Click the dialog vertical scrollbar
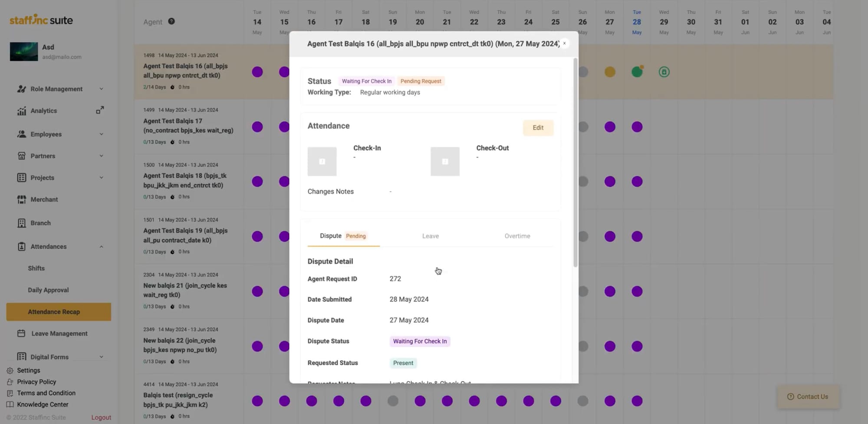 tap(575, 162)
